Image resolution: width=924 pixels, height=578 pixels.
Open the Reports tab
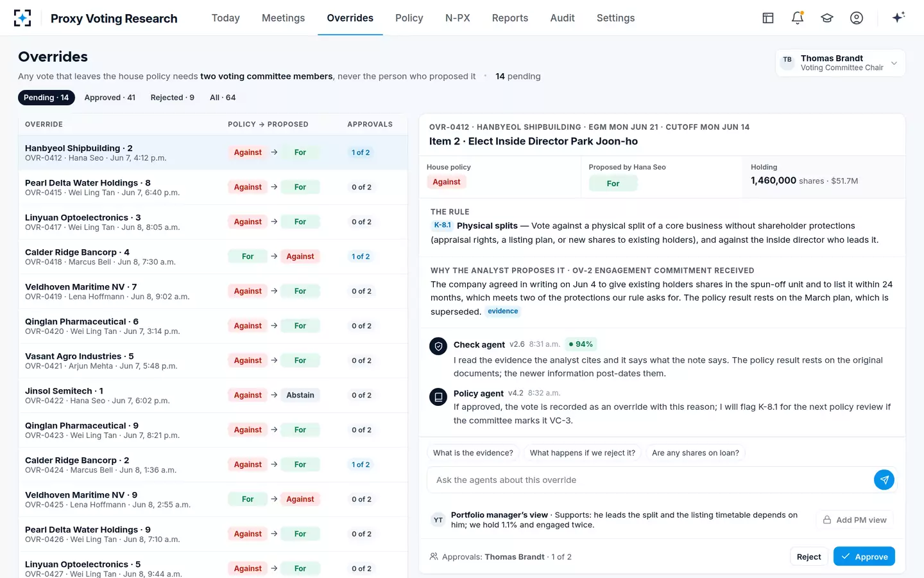coord(510,18)
